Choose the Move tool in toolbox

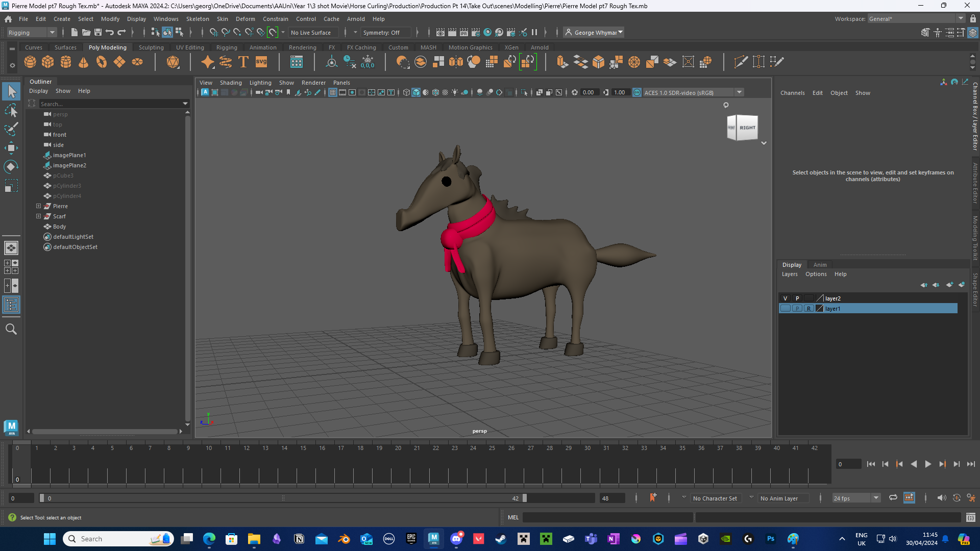pyautogui.click(x=11, y=148)
